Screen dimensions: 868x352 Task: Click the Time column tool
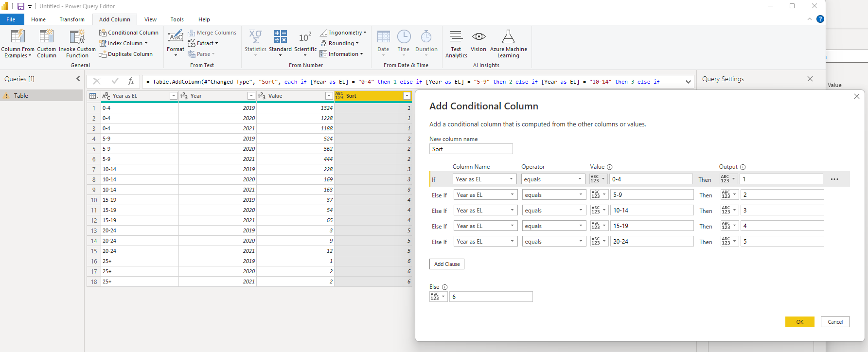404,42
